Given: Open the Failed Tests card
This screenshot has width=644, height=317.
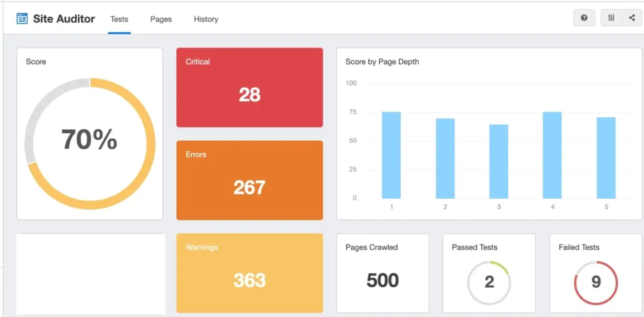Looking at the screenshot, I should point(595,273).
